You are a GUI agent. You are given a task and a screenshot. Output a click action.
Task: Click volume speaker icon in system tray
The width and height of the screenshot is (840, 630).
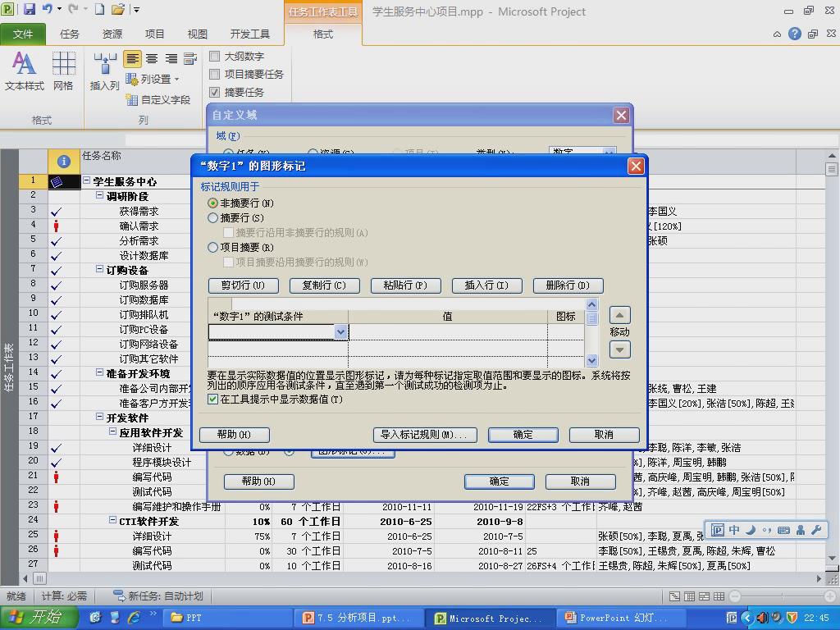762,618
